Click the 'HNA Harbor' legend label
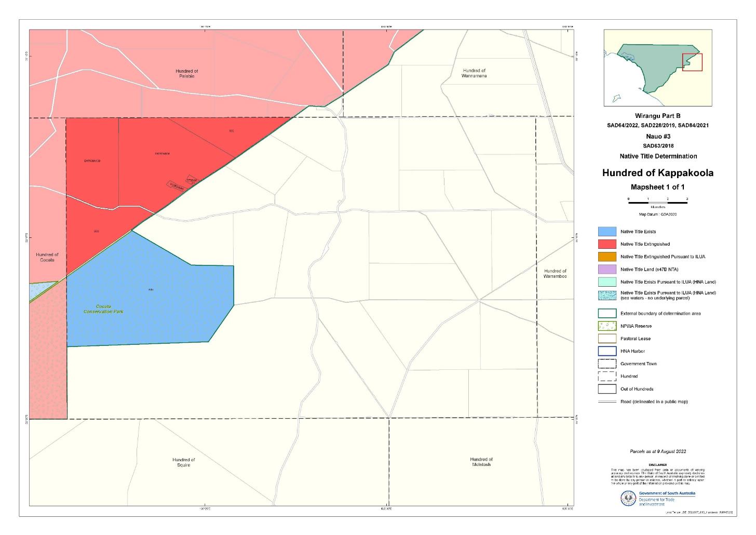The width and height of the screenshot is (756, 535). point(632,351)
